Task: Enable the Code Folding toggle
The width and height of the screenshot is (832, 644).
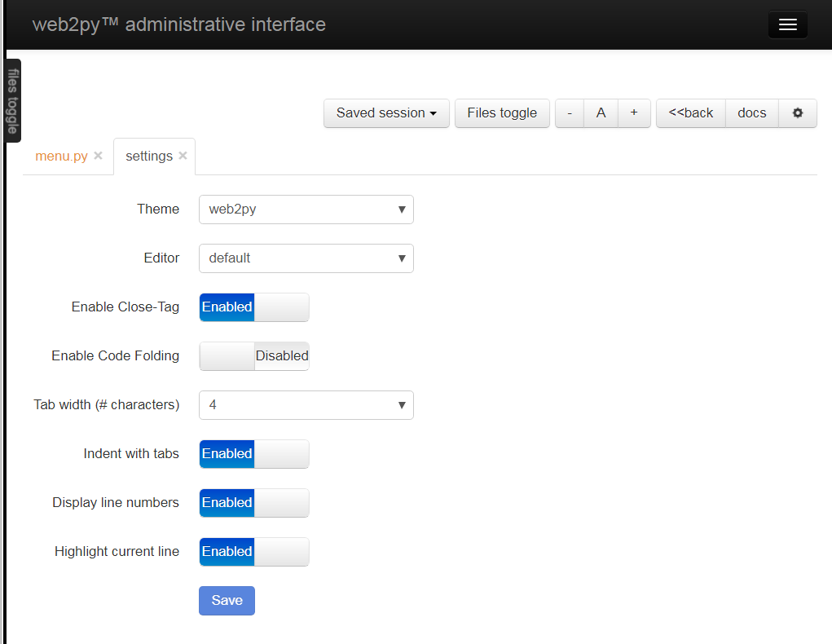Action: tap(253, 356)
